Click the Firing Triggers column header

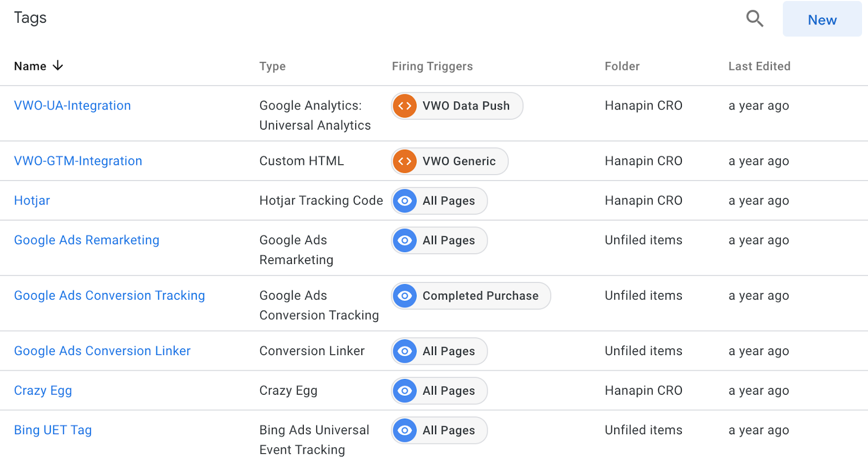432,66
